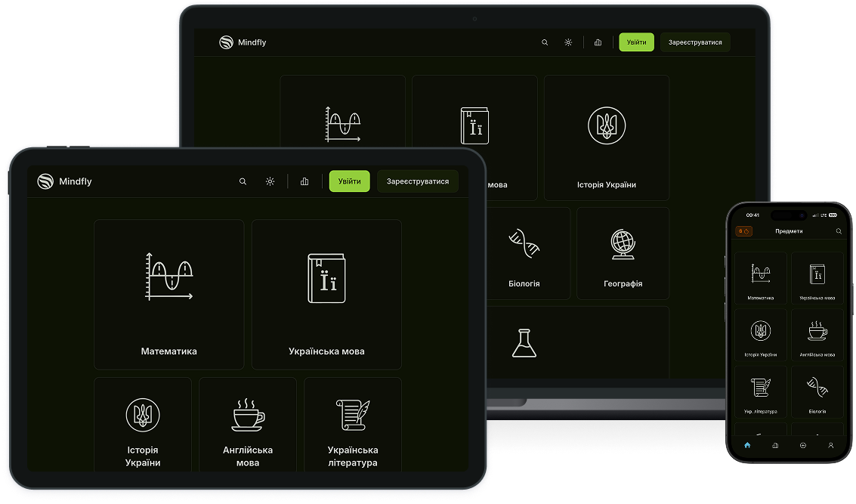Viewport: 856px width, 504px height.
Task: Toggle theme using the laptop sun icon
Action: click(x=568, y=42)
